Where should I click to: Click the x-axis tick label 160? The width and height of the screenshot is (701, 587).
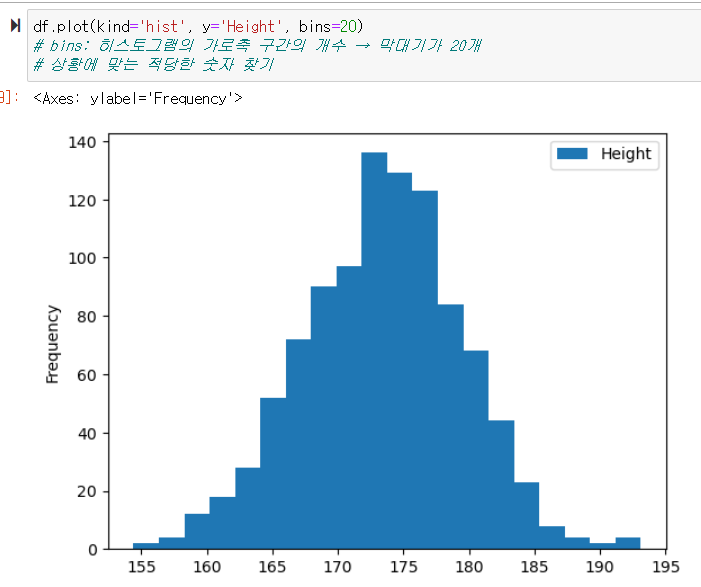point(207,567)
